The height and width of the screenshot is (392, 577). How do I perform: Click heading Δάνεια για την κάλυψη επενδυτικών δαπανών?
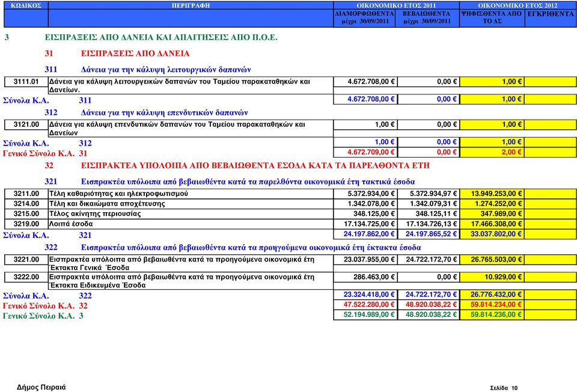[x=165, y=112]
